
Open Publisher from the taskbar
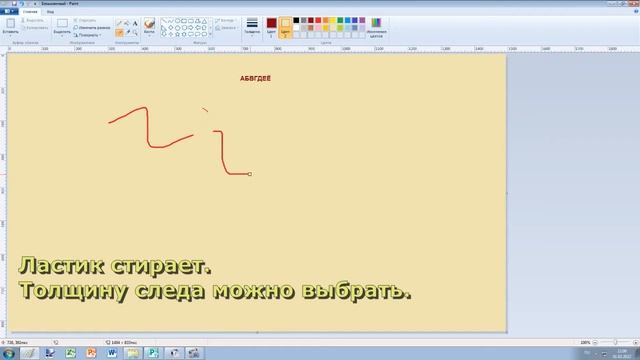click(153, 353)
